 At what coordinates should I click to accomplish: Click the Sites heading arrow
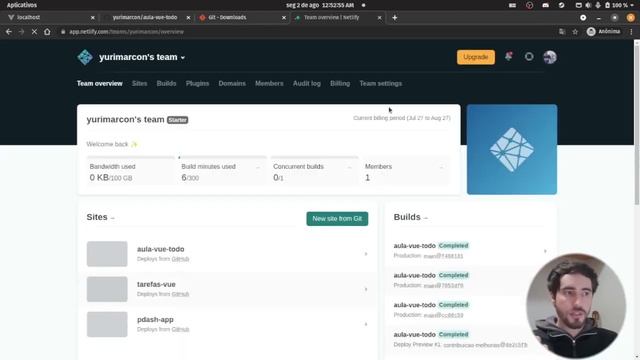pyautogui.click(x=113, y=218)
